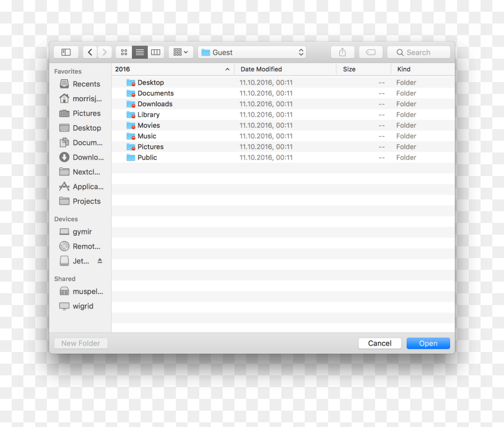
Task: Open Projects in the sidebar
Action: point(80,201)
